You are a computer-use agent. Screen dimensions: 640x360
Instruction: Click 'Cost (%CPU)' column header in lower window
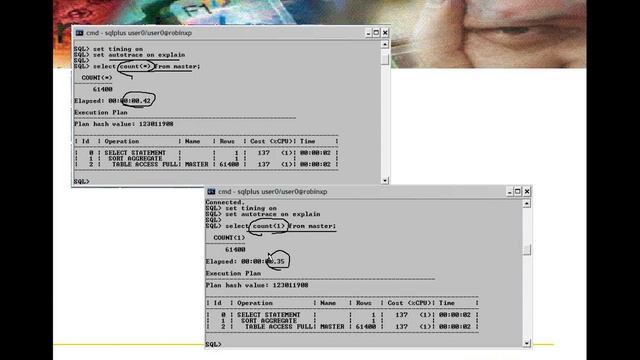click(x=409, y=303)
